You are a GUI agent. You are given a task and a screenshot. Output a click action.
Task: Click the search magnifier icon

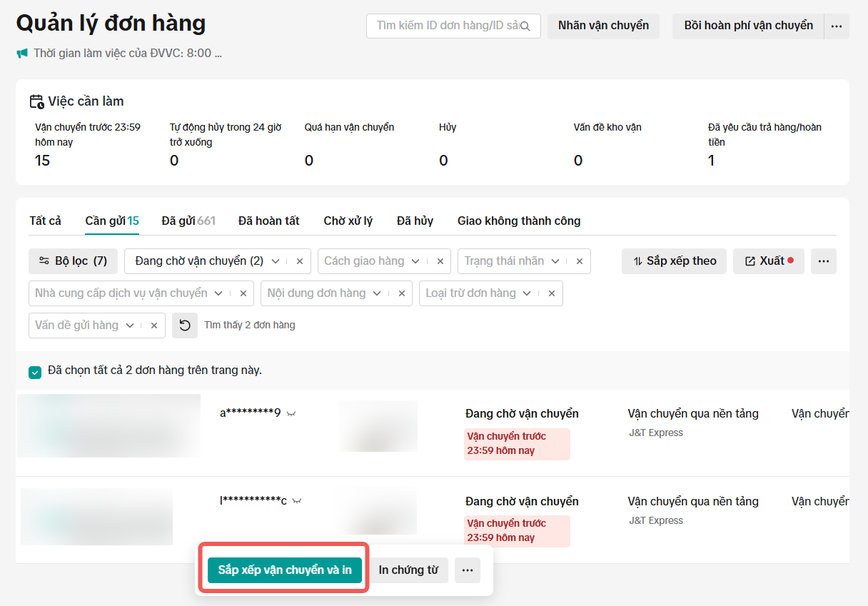point(525,26)
